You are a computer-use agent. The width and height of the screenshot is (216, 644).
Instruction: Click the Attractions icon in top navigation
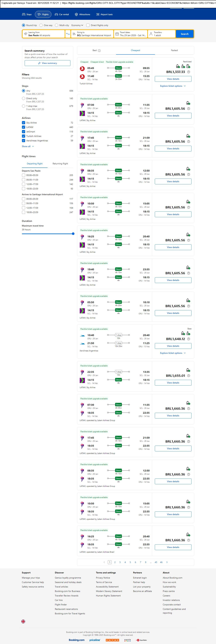click(x=76, y=15)
